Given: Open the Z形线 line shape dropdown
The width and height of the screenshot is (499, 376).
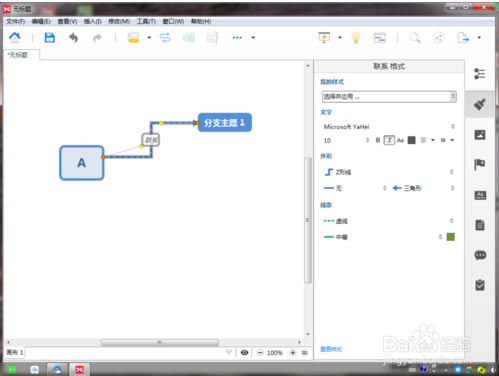Looking at the screenshot, I should click(x=389, y=172).
